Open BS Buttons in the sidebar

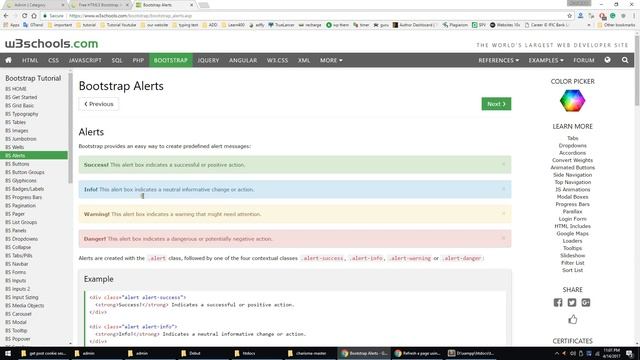click(17, 164)
